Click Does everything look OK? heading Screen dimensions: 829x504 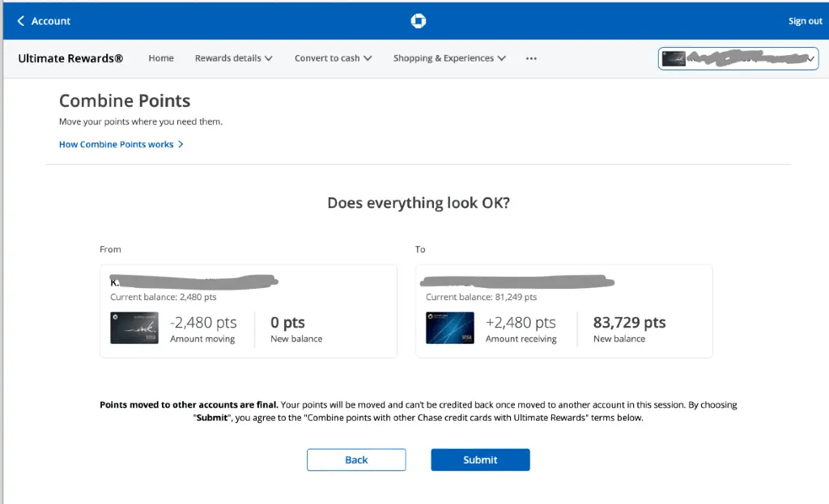pyautogui.click(x=419, y=203)
